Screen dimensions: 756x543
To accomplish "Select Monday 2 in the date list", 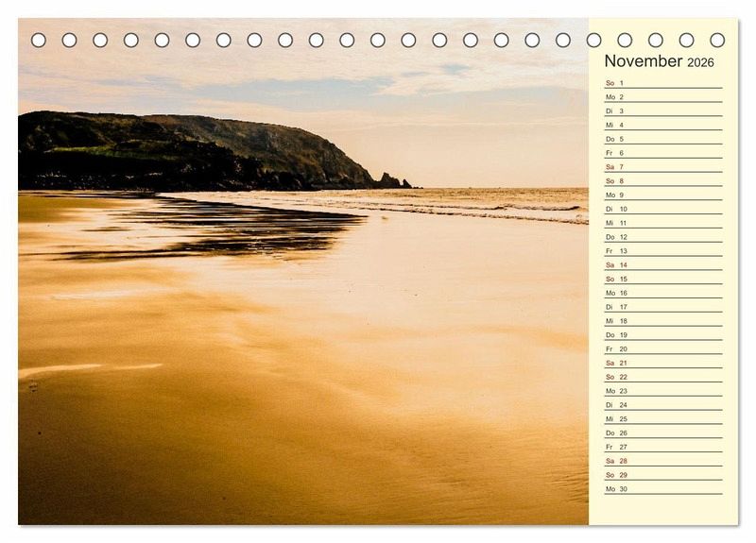I will [662, 97].
